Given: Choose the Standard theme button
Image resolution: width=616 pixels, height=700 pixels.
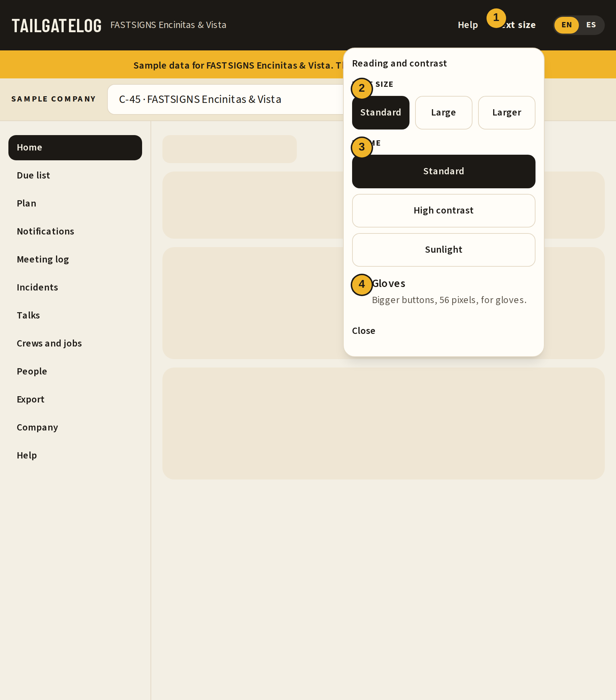Looking at the screenshot, I should click(x=443, y=171).
